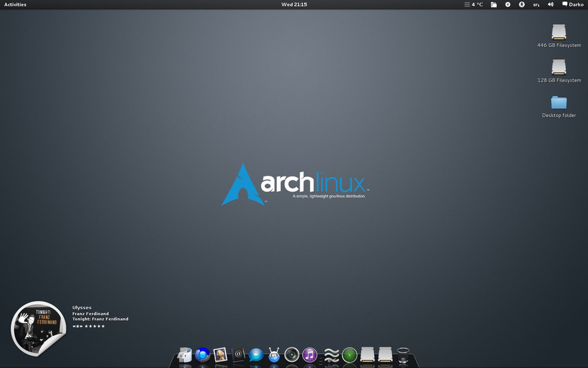The width and height of the screenshot is (588, 368).
Task: Click the song title "Ulysses"
Action: pyautogui.click(x=82, y=308)
